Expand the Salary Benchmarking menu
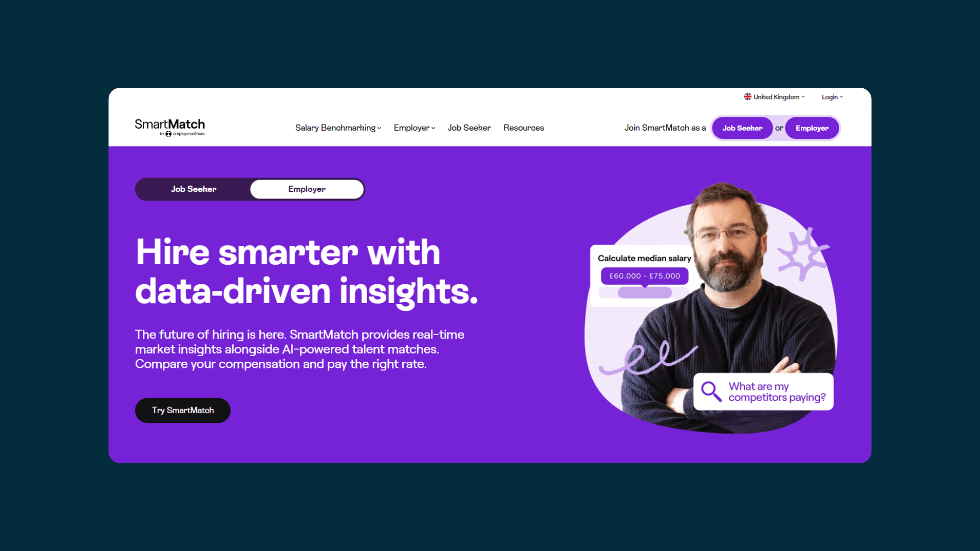Screen dimensions: 980x551 [x=338, y=128]
